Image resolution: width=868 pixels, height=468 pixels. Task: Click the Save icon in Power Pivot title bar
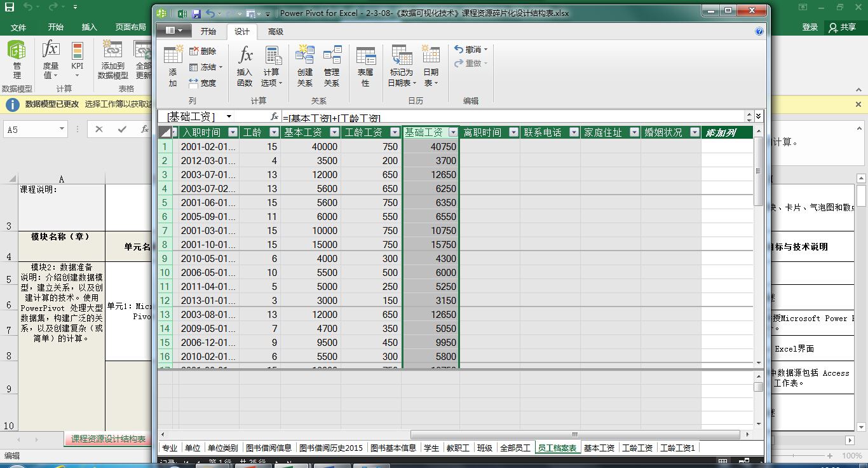coord(196,13)
